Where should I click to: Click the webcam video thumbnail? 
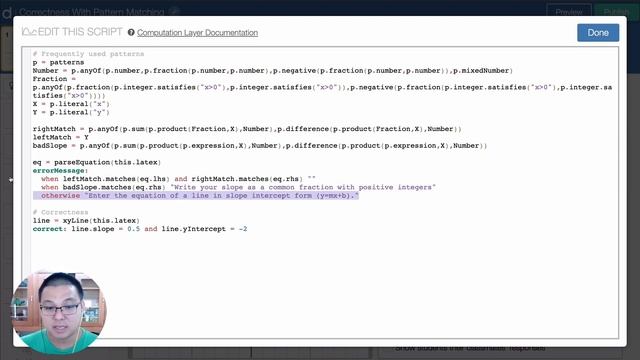59,312
